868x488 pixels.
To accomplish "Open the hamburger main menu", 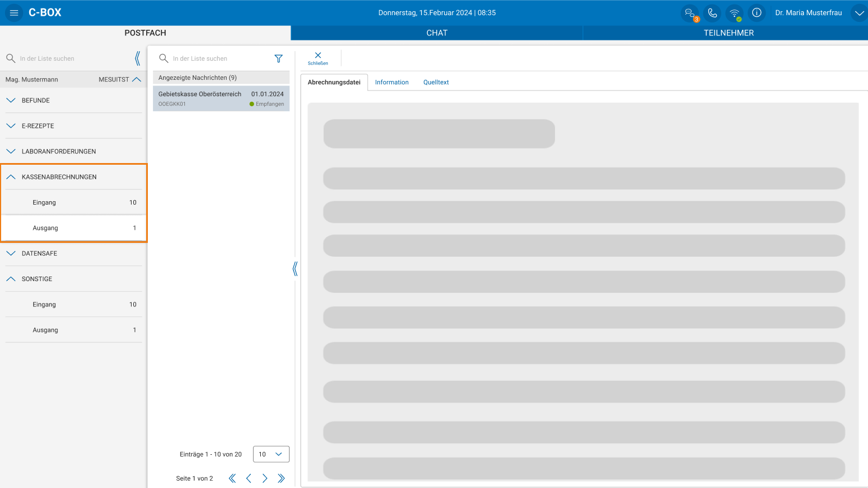I will click(x=14, y=12).
